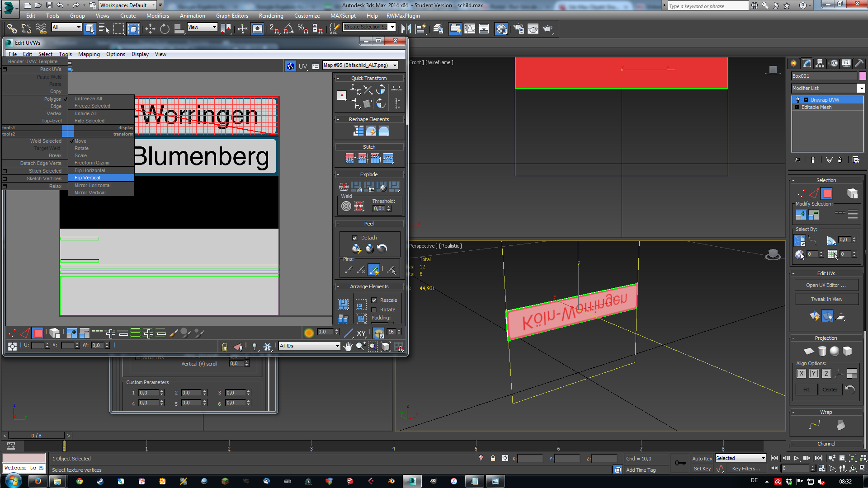Select the Select and Move tool

(x=150, y=29)
